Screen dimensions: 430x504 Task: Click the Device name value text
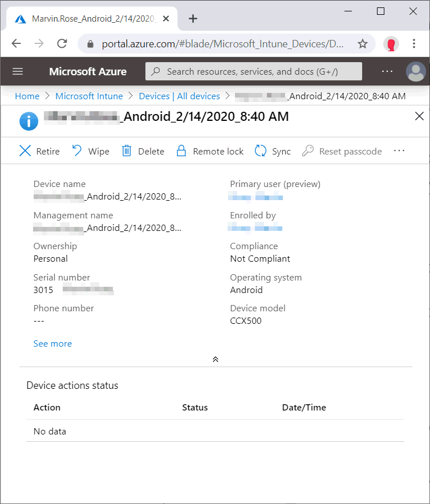pyautogui.click(x=107, y=196)
